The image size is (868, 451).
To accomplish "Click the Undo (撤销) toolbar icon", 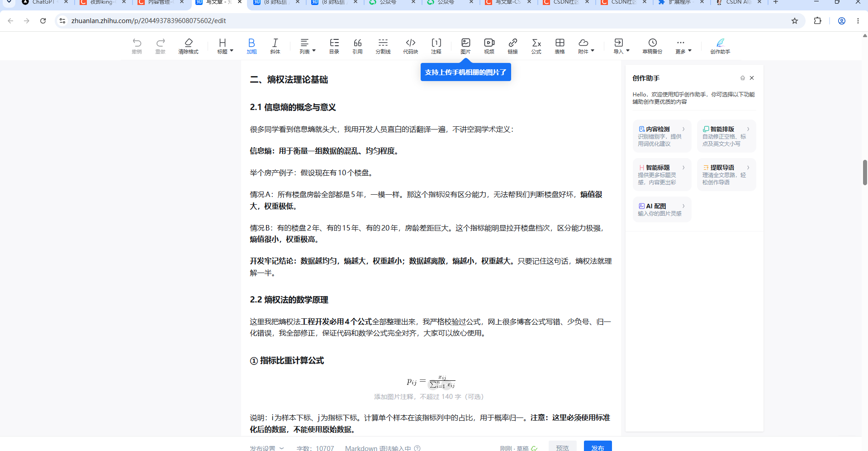I will point(137,46).
